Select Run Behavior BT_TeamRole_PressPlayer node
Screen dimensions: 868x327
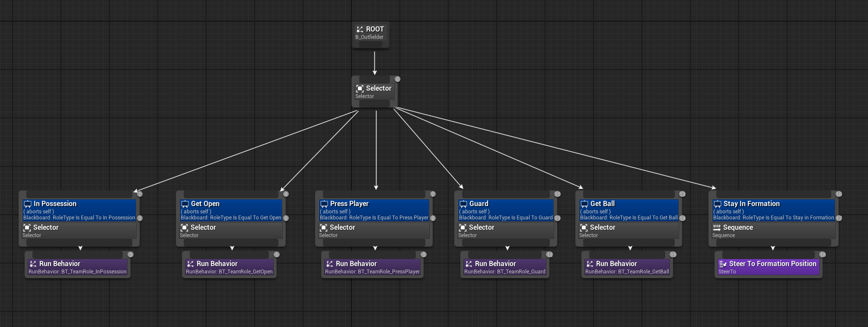[x=372, y=267]
